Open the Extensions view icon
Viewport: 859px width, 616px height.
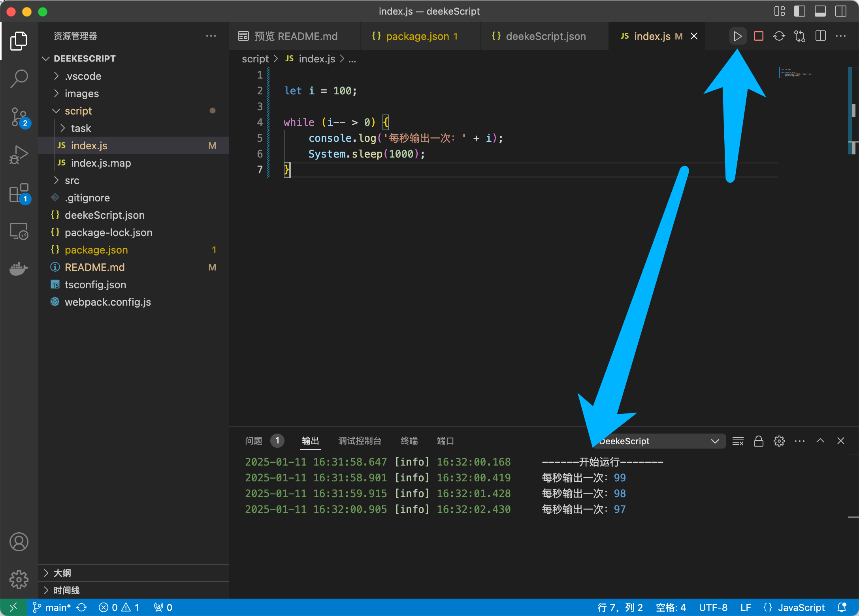(x=19, y=193)
